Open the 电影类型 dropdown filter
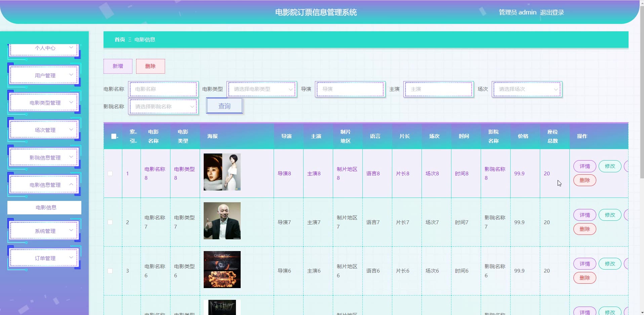The image size is (644, 315). (262, 89)
